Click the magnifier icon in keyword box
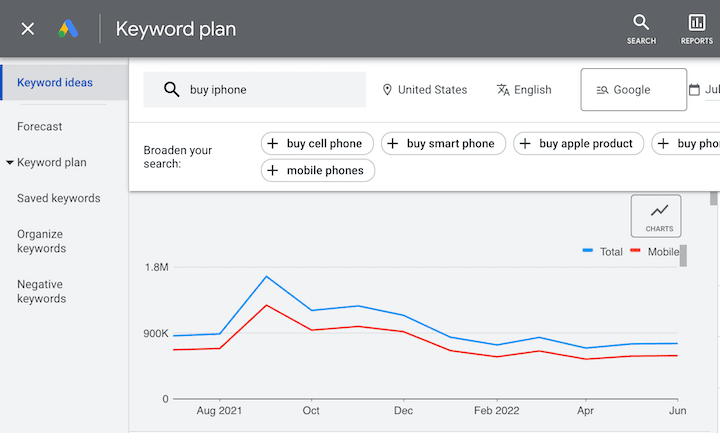This screenshot has width=720, height=433. pyautogui.click(x=171, y=89)
